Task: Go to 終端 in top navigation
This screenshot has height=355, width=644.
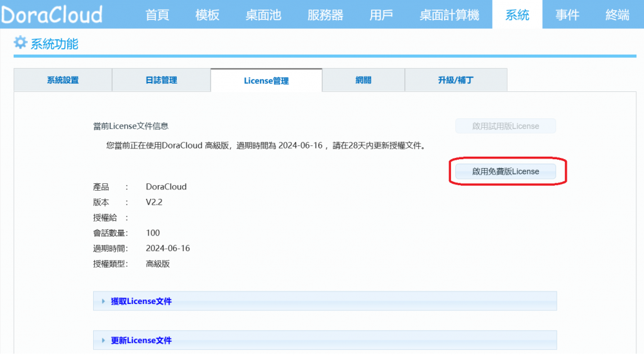Action: pyautogui.click(x=618, y=15)
